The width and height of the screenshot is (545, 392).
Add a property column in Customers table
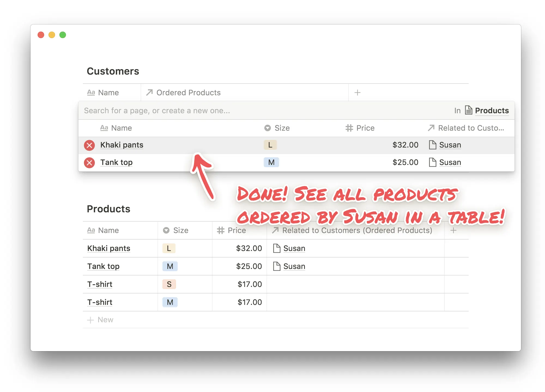[357, 93]
